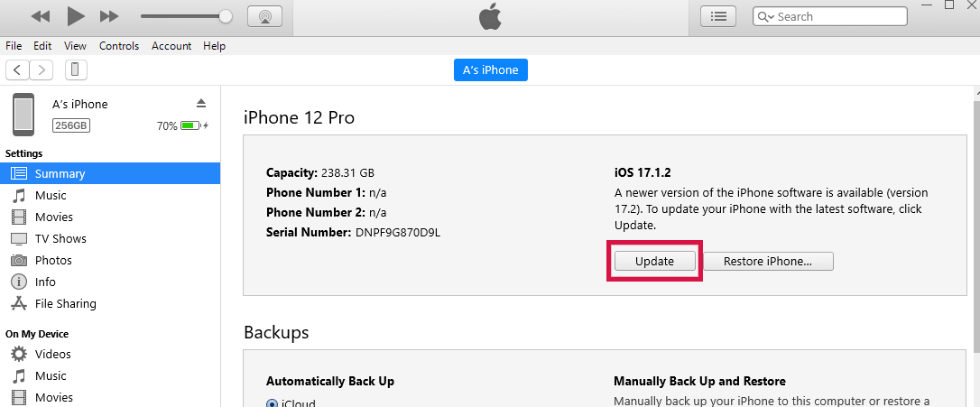Go back with the left arrow
The image size is (980, 407).
(x=17, y=69)
